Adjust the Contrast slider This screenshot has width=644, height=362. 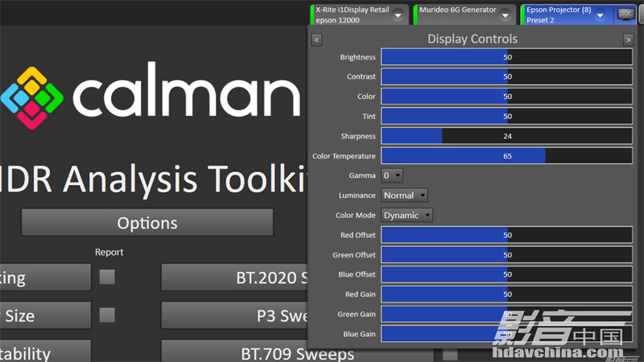[x=506, y=76]
